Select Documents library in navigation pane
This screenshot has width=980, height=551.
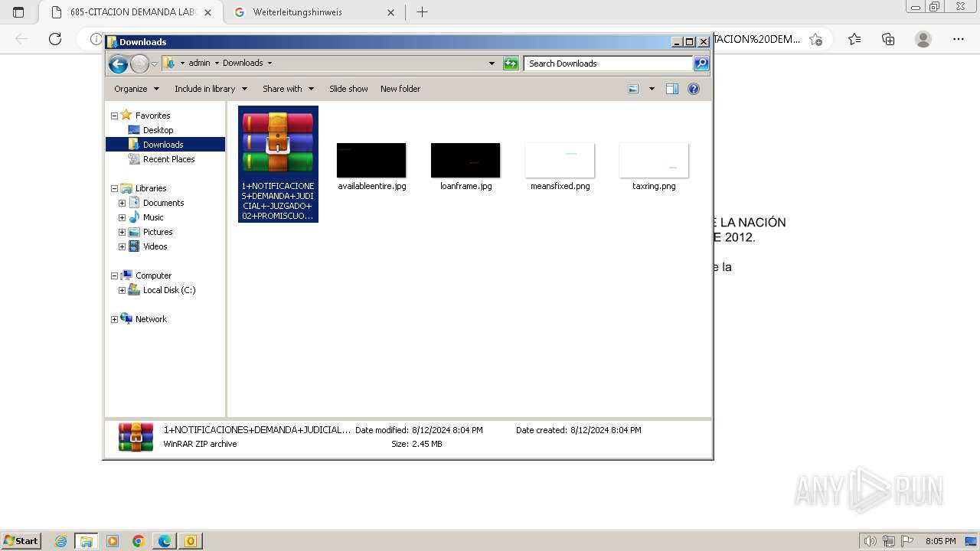point(163,203)
